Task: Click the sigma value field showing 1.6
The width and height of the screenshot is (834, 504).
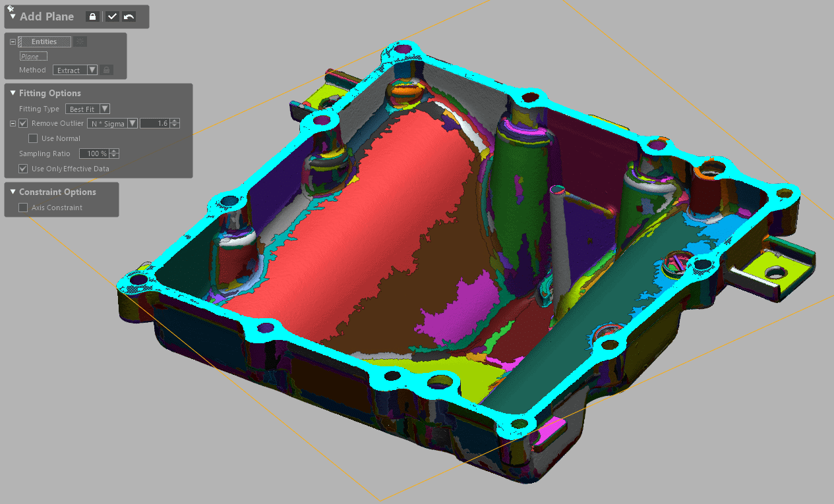Action: pos(155,123)
